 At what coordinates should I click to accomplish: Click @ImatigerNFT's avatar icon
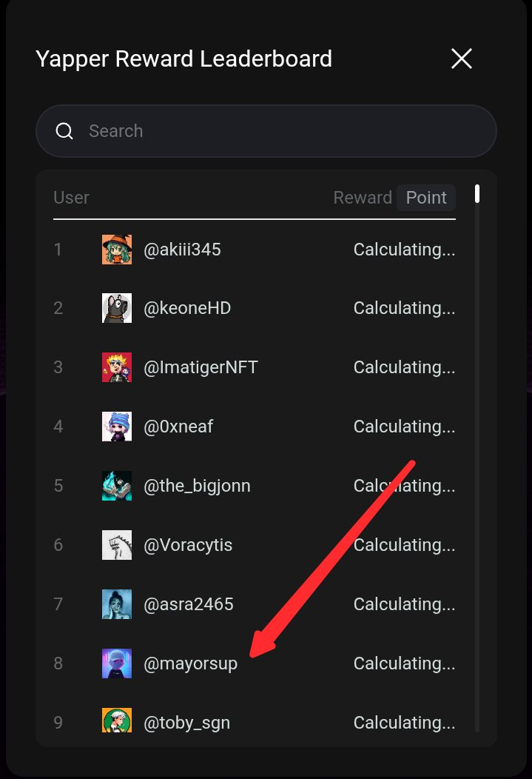coord(117,367)
